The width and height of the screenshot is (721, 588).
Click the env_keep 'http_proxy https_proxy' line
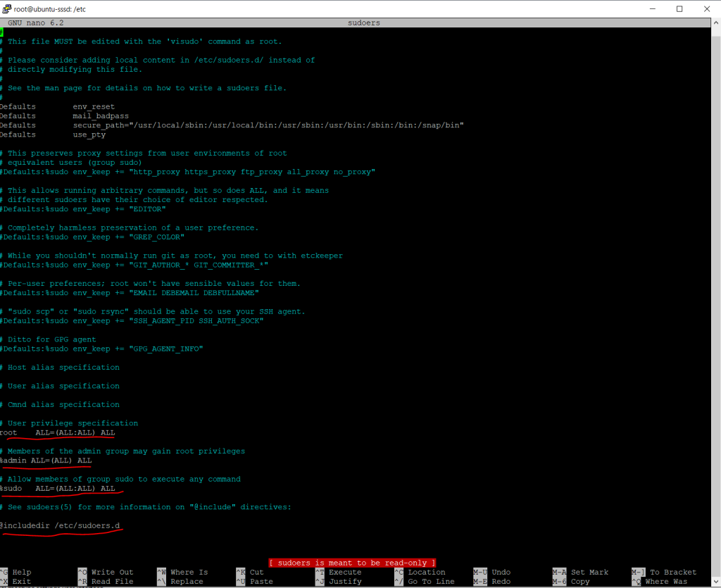(187, 172)
